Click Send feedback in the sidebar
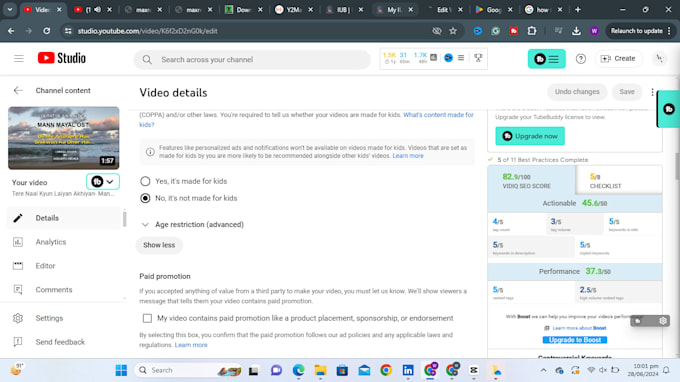The image size is (680, 382). 64,342
